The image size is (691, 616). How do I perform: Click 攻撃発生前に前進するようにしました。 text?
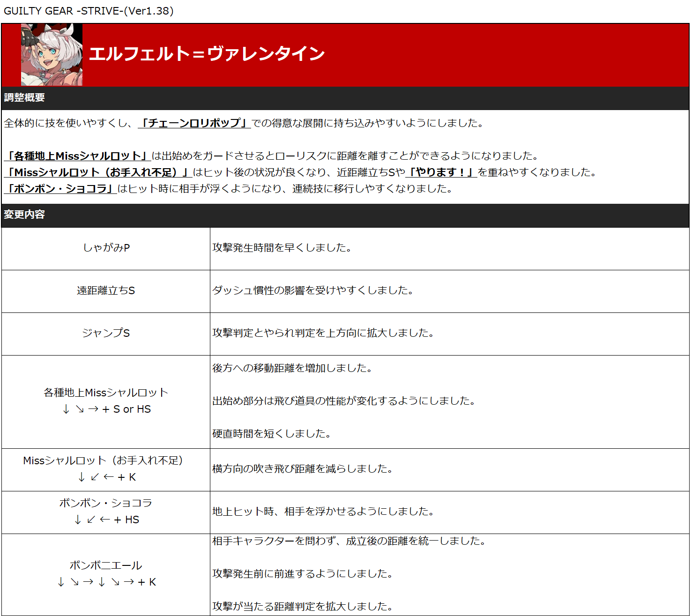point(303,574)
